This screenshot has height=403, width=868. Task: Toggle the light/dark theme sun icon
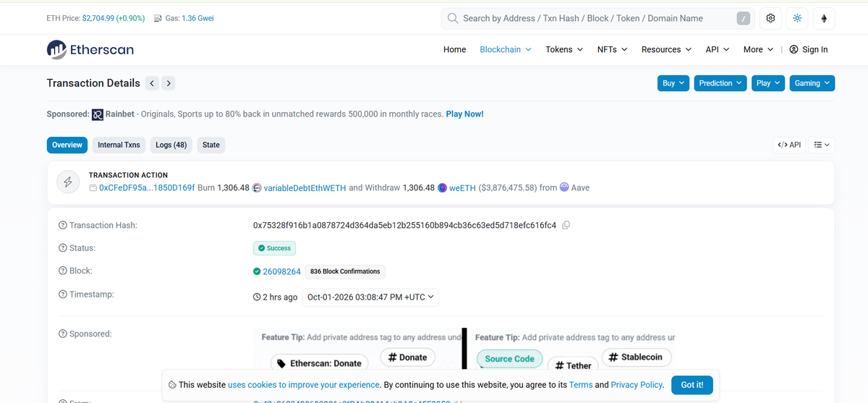(x=797, y=18)
